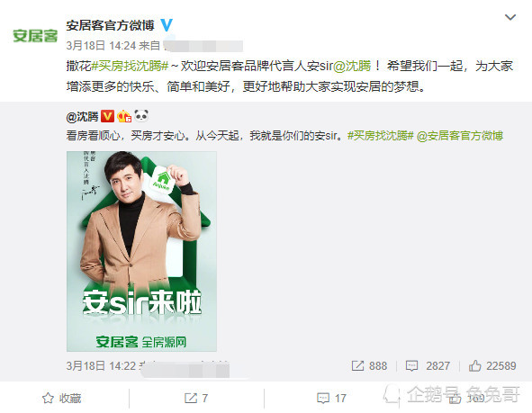Click the blue V verification badge
The width and height of the screenshot is (532, 413).
coord(167,25)
